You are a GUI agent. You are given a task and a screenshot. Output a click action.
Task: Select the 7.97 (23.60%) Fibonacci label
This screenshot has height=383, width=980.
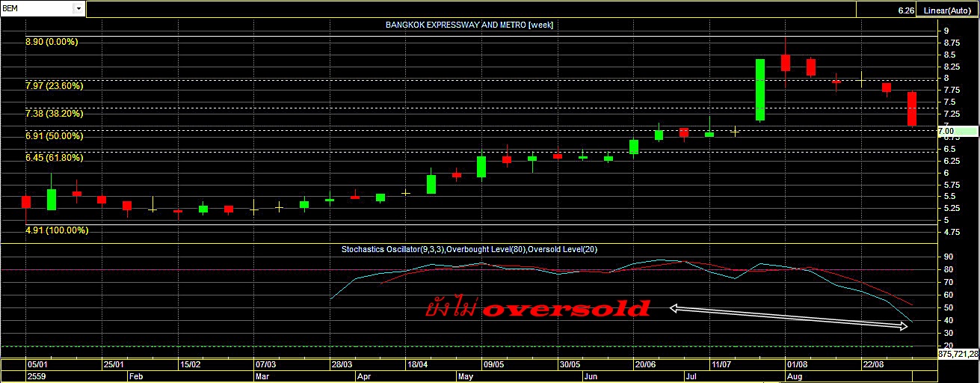click(x=55, y=86)
